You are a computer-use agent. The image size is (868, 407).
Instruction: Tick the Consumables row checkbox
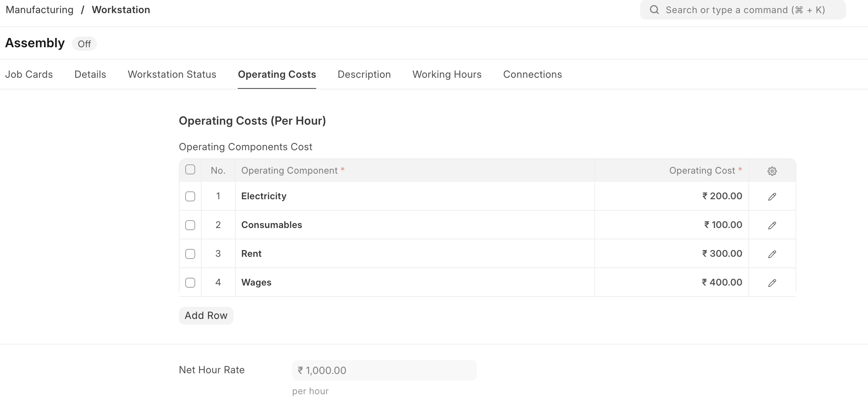(x=190, y=225)
